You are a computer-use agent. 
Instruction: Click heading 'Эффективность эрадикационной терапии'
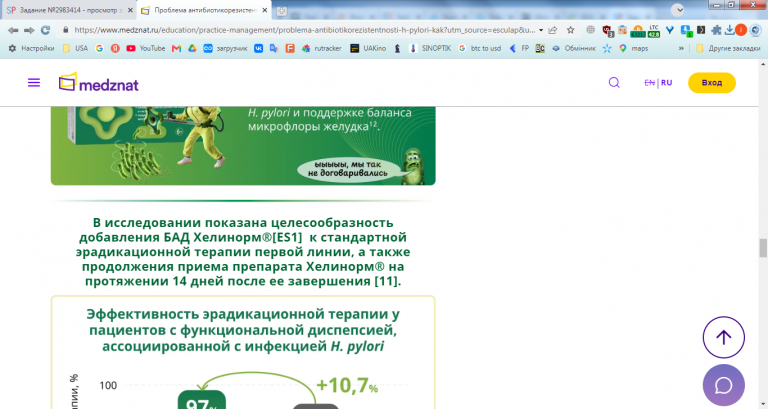tap(243, 330)
